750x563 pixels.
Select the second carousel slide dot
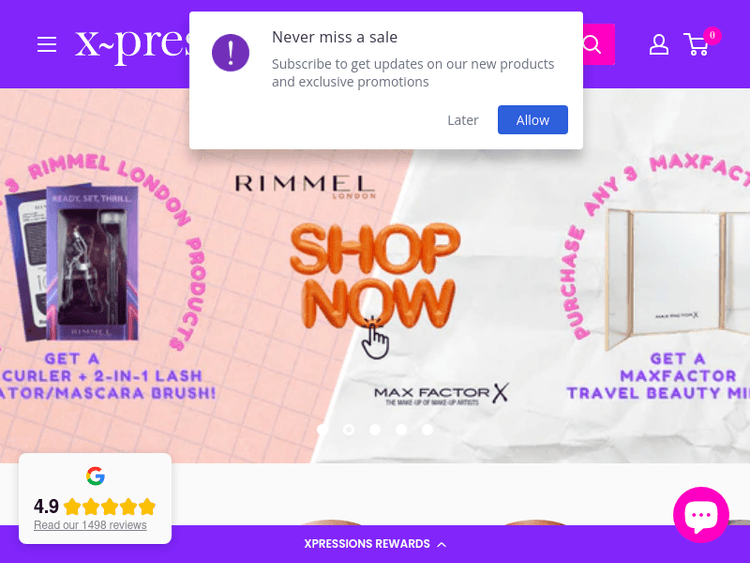tap(349, 430)
